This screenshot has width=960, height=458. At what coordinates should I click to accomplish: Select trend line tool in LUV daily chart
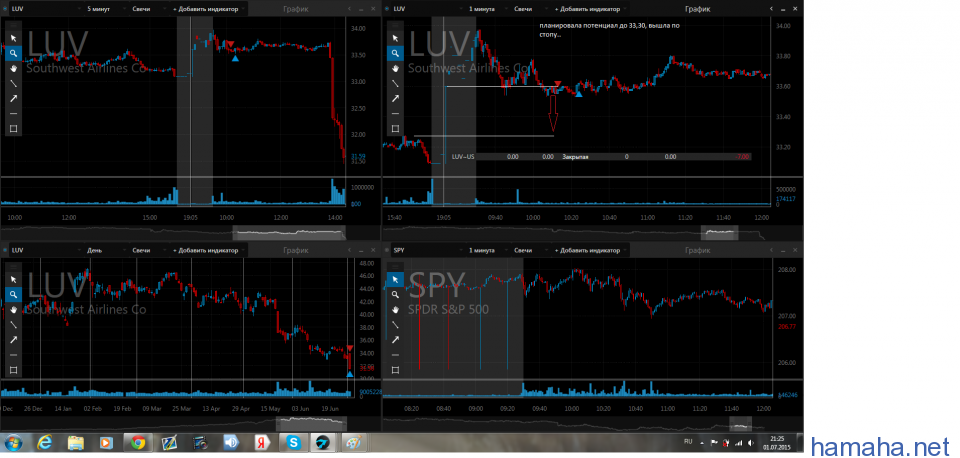[x=13, y=325]
